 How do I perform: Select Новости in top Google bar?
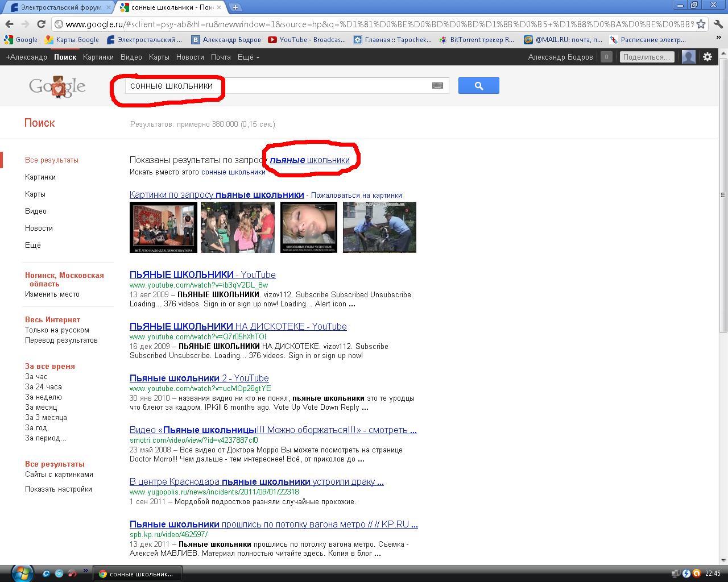point(190,57)
